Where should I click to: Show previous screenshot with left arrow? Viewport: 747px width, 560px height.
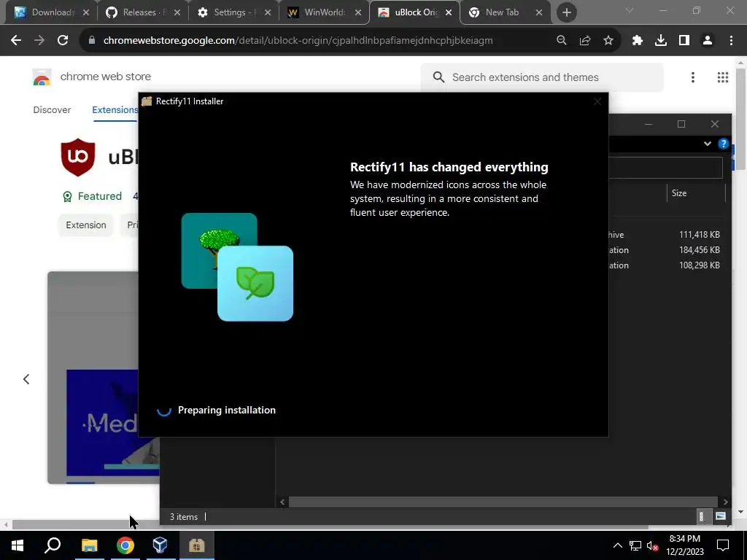click(26, 379)
